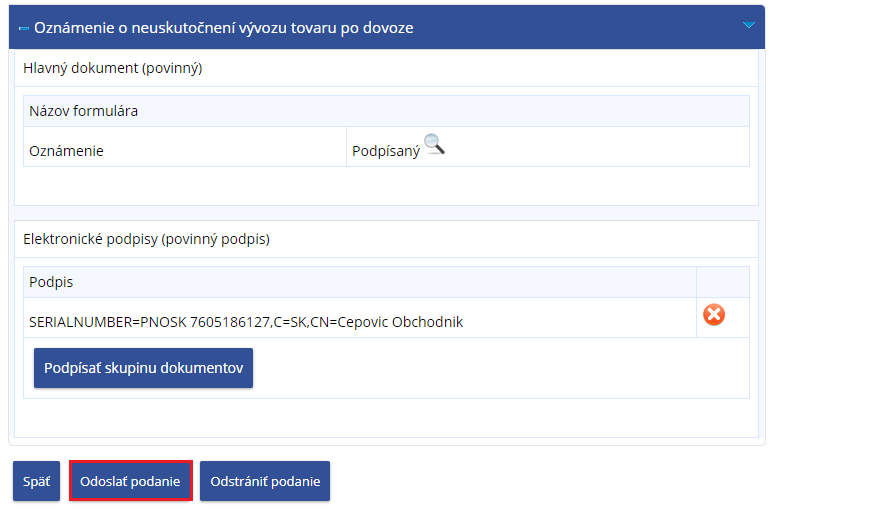Click the Elektronické podpisy (povinný podpis) heading

(146, 239)
